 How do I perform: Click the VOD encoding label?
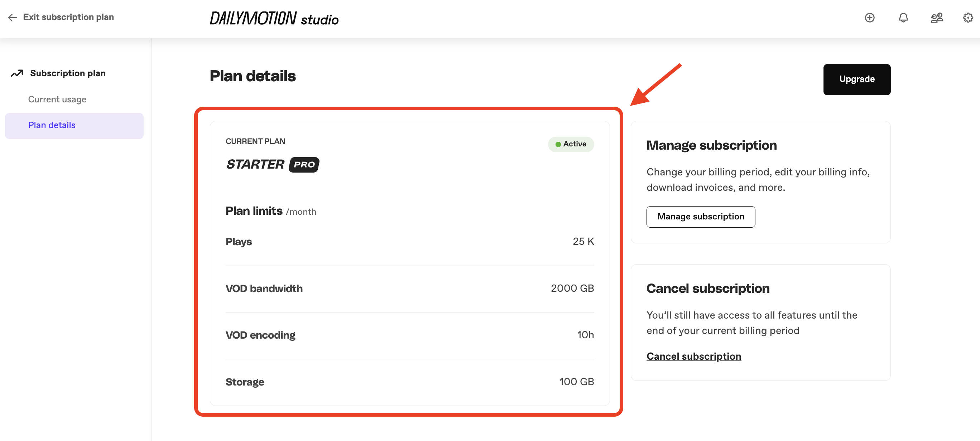[260, 335]
